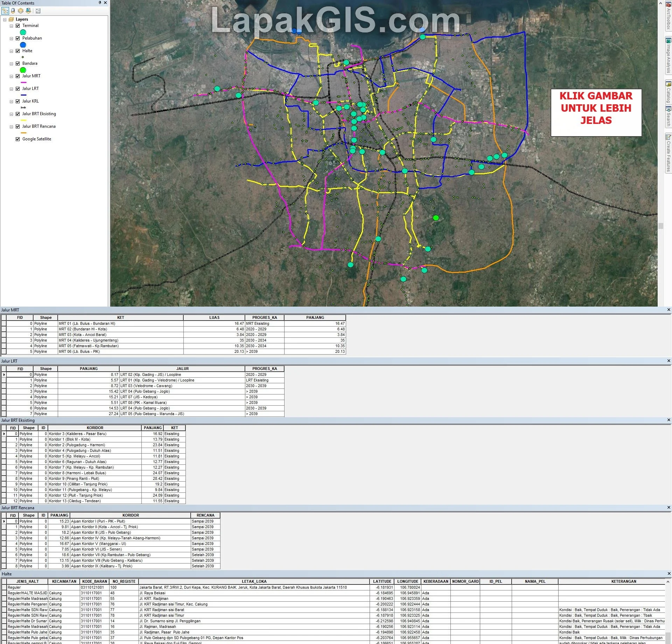This screenshot has height=644, width=672.
Task: Select List By Visibility button
Action: 21,11
